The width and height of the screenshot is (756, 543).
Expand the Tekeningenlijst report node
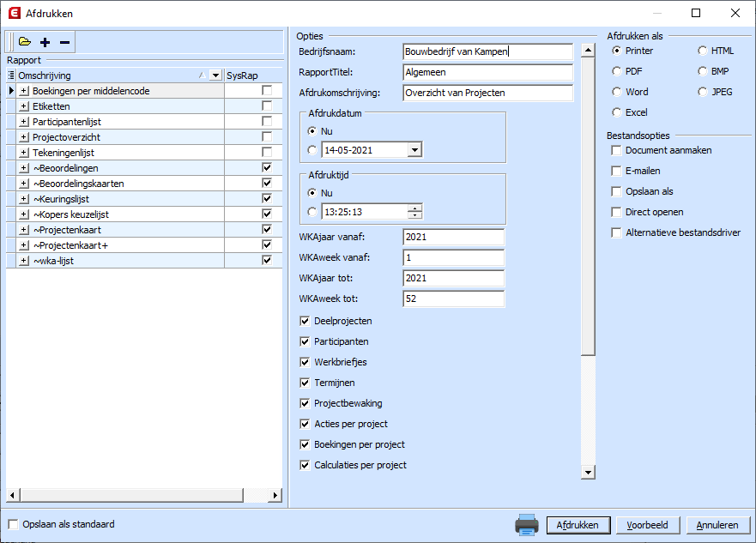[24, 152]
